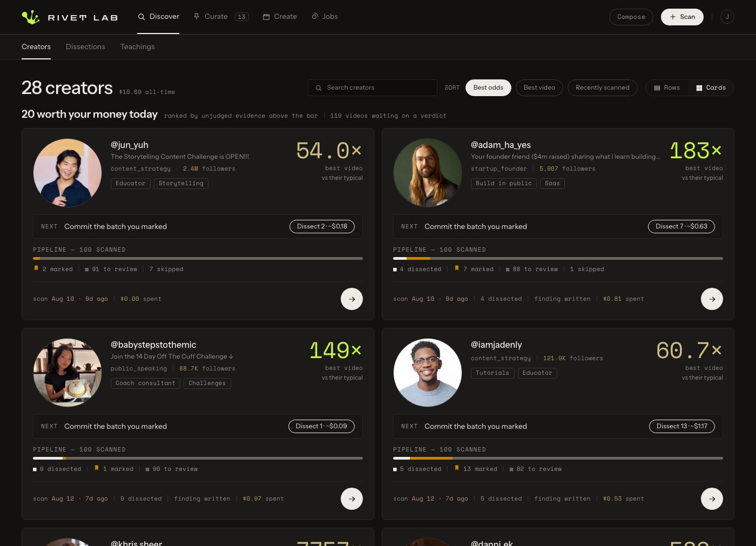Viewport: 756px width, 546px height.
Task: Click the @babystepstothemic profile photo
Action: pos(67,373)
